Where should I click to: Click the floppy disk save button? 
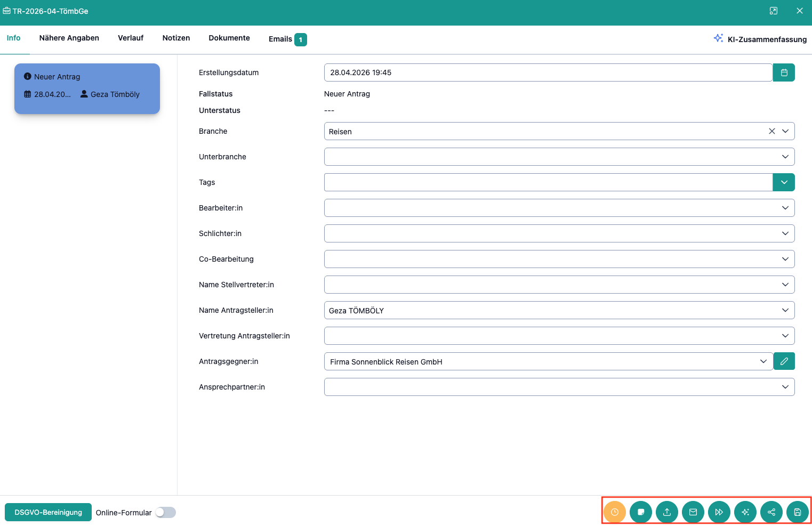pyautogui.click(x=798, y=512)
